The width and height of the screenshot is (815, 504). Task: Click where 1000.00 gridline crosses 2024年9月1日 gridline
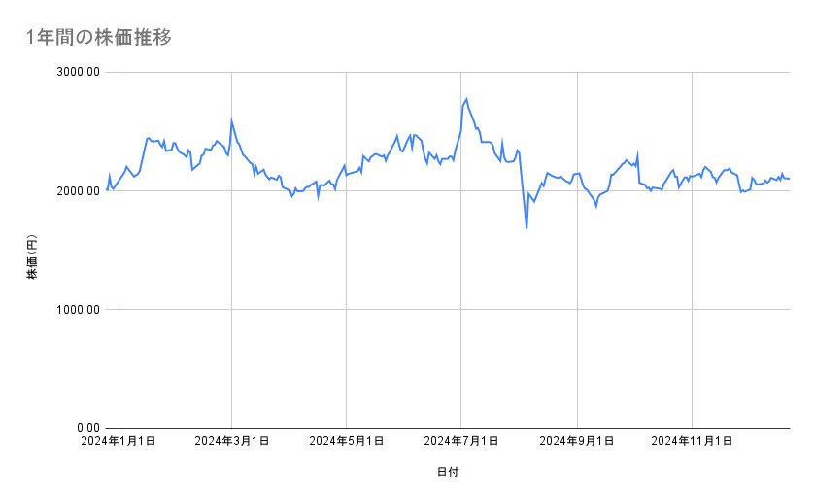[577, 310]
